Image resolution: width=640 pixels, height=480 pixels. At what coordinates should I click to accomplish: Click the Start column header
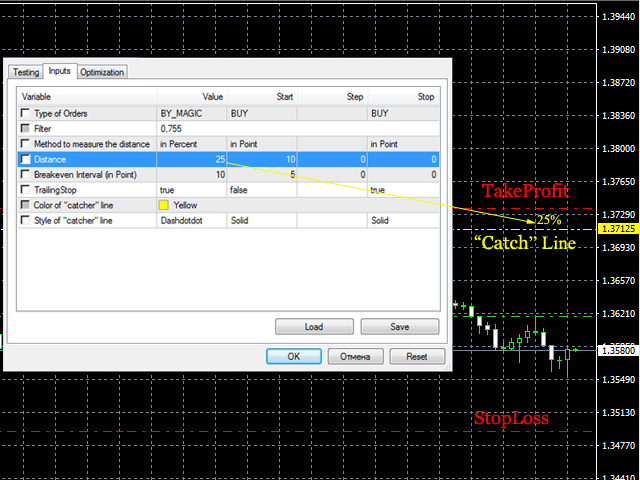(262, 97)
